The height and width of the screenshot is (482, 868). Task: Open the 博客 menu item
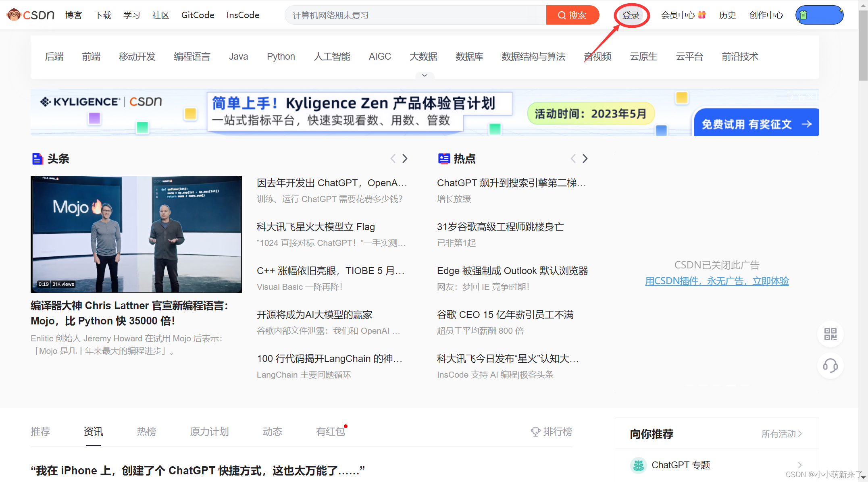[74, 15]
